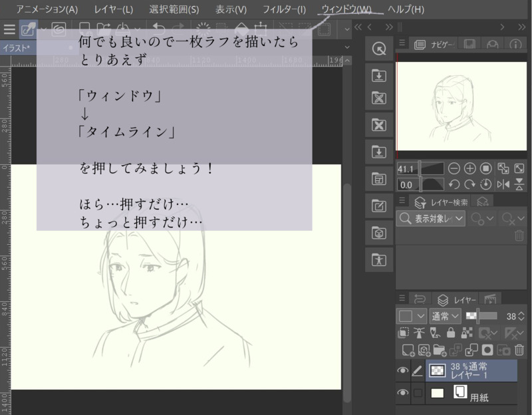This screenshot has width=532, height=415.
Task: Click the Navigator 100% view icon
Action: (485, 168)
